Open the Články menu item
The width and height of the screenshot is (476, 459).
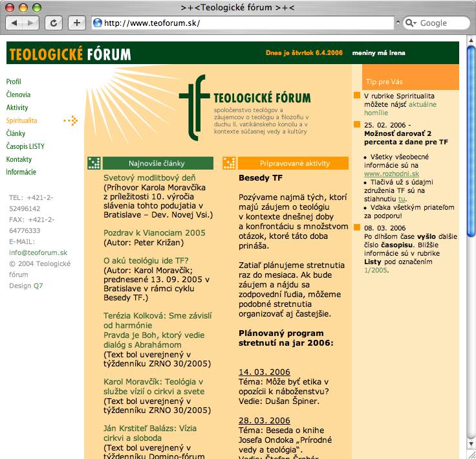(x=16, y=133)
